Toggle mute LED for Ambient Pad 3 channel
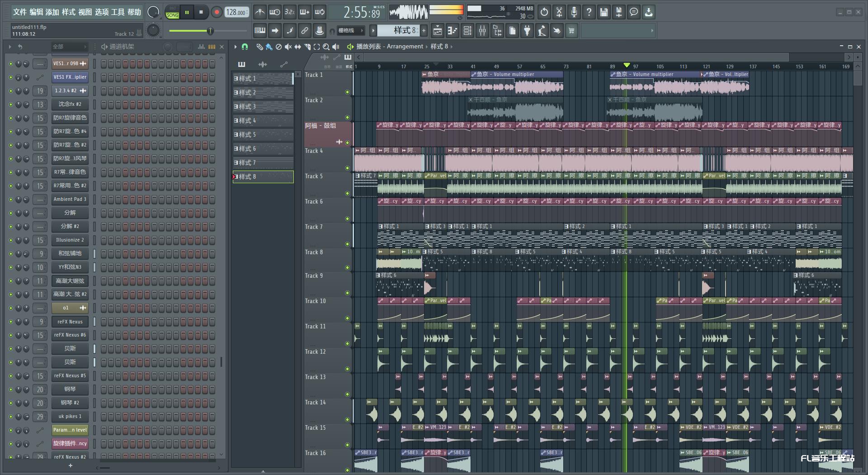 tap(11, 199)
